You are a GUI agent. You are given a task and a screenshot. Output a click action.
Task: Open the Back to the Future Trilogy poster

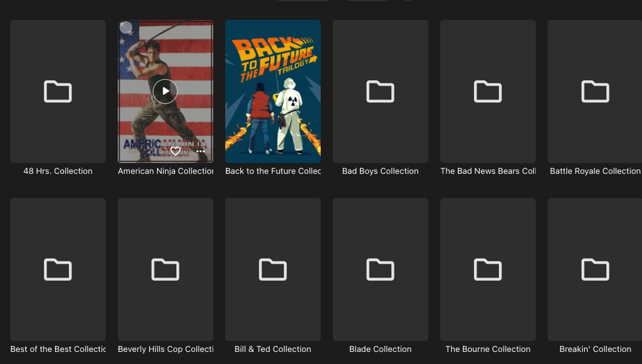click(273, 91)
